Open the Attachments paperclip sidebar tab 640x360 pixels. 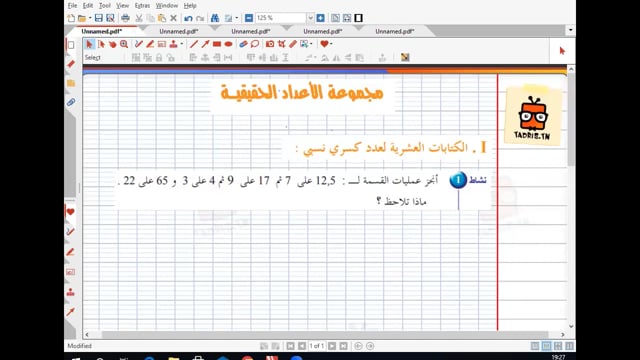coord(71,102)
